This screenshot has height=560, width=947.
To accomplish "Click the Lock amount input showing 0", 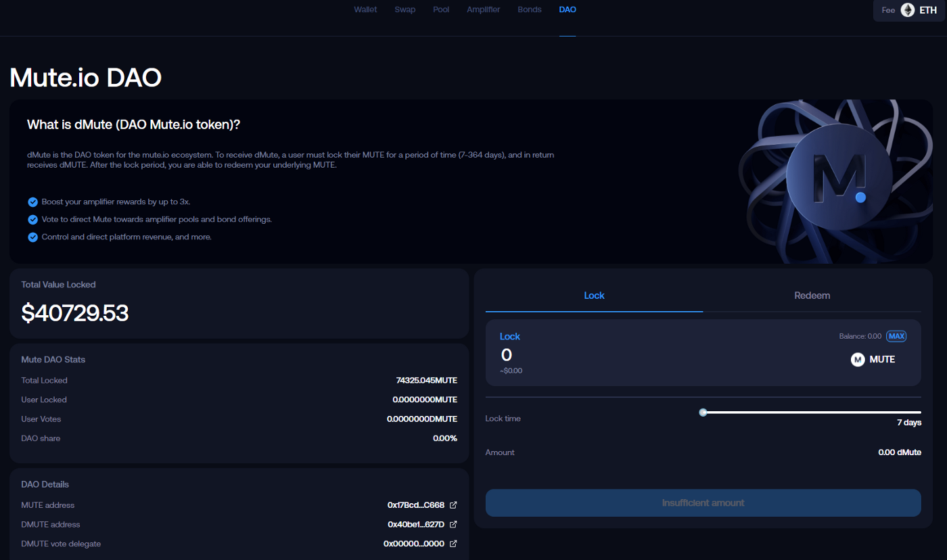I will tap(507, 354).
